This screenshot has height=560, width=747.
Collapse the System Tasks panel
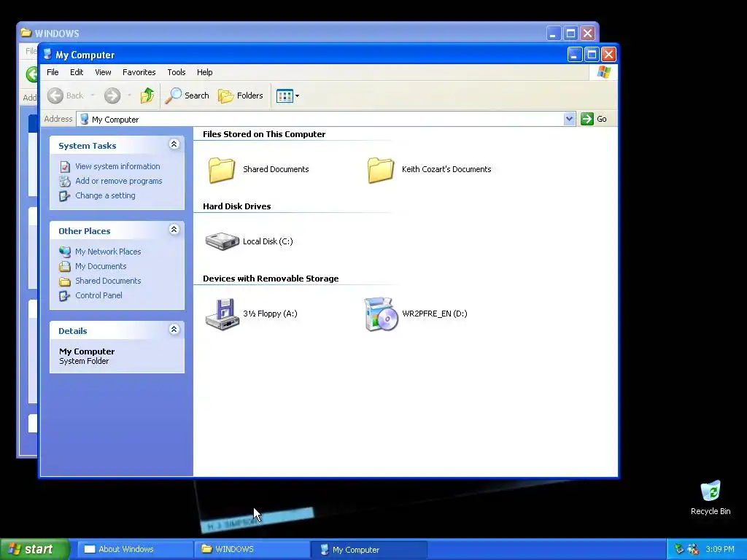coord(174,144)
